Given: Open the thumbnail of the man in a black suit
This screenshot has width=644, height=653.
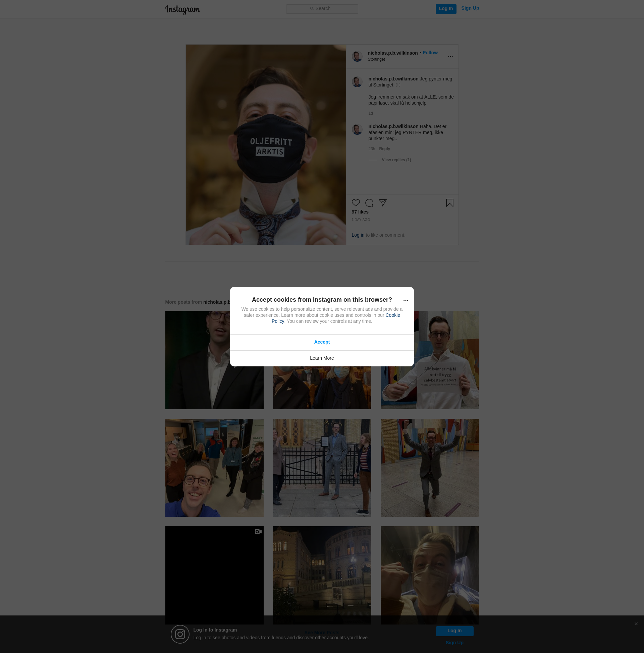Looking at the screenshot, I should [214, 360].
